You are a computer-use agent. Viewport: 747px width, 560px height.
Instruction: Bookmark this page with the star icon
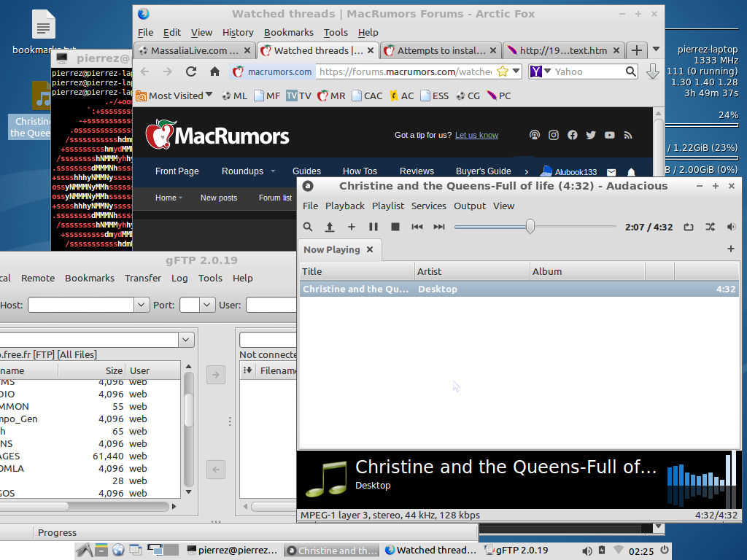[502, 71]
